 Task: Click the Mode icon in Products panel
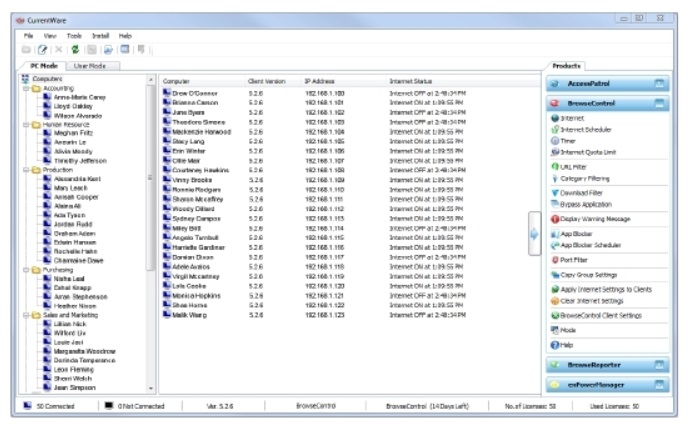[555, 330]
